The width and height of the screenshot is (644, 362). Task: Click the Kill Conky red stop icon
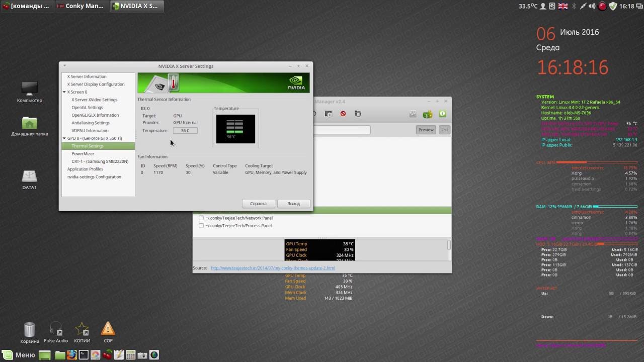click(x=343, y=114)
